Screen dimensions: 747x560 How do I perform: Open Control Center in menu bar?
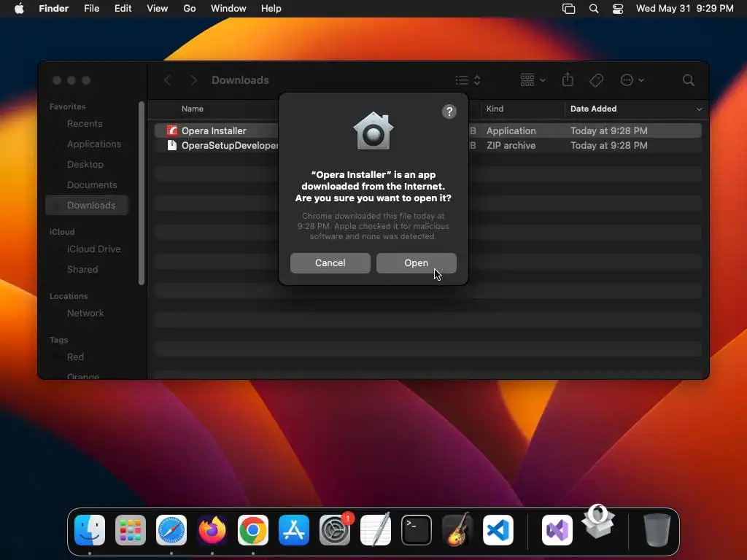pyautogui.click(x=618, y=9)
